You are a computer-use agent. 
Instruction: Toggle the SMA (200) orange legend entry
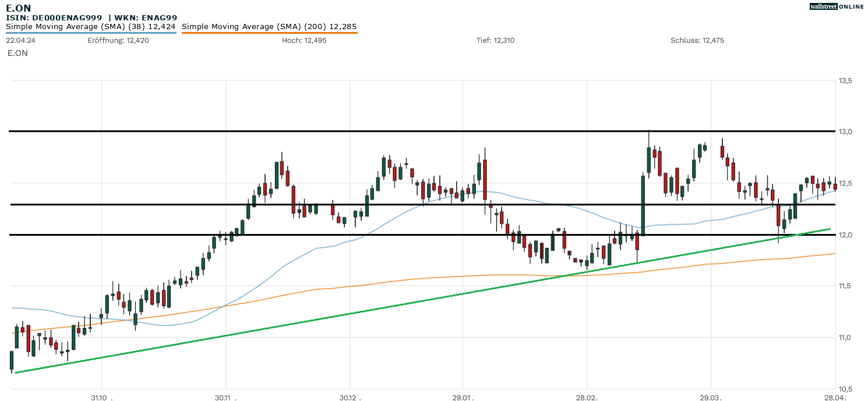[269, 26]
